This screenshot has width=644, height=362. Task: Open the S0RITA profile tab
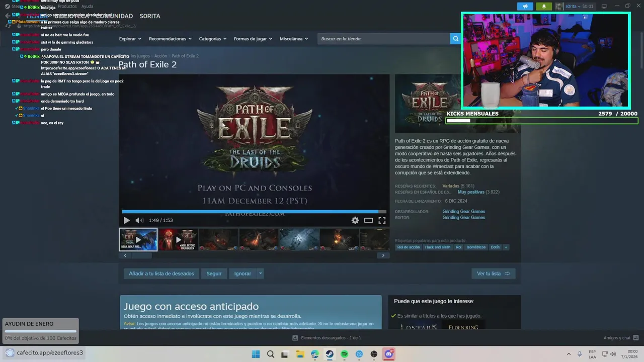tap(150, 16)
